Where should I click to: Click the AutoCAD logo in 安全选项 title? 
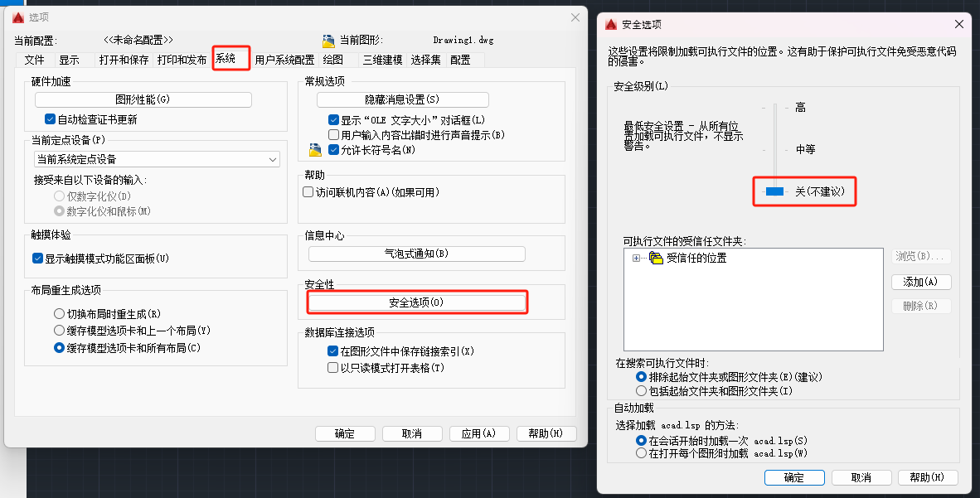coord(611,25)
